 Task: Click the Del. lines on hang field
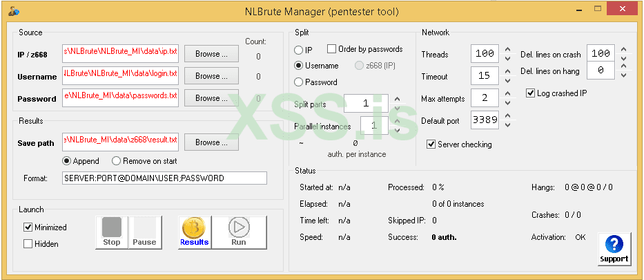click(601, 71)
